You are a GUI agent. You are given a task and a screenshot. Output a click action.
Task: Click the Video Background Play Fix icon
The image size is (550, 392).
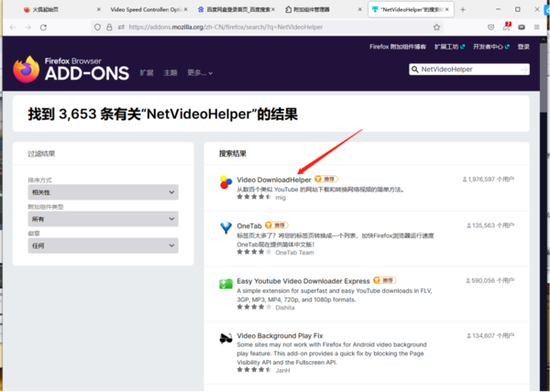[x=225, y=339]
